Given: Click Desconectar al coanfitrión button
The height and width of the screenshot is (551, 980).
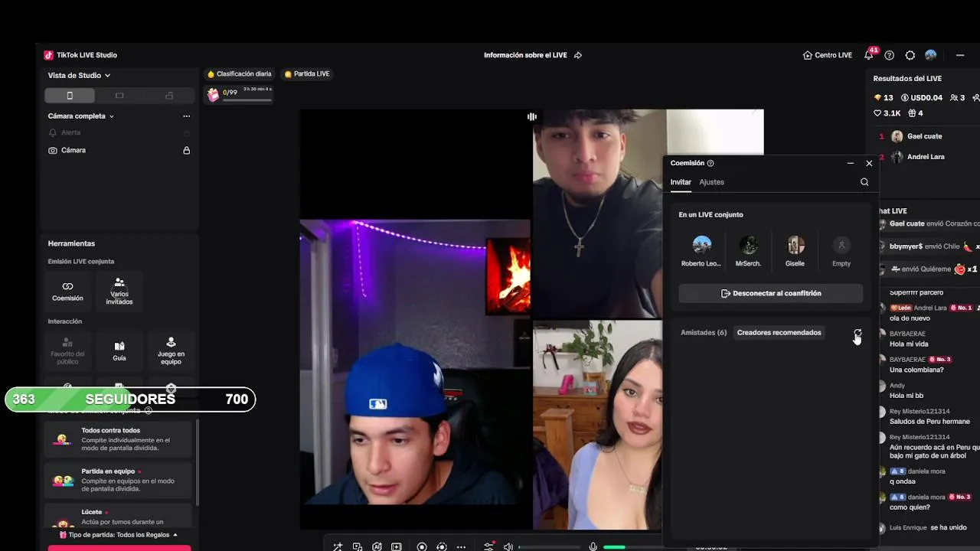Looking at the screenshot, I should coord(771,293).
